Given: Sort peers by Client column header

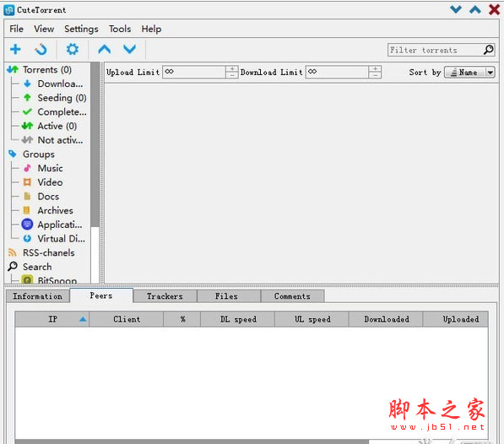Looking at the screenshot, I should tap(127, 319).
